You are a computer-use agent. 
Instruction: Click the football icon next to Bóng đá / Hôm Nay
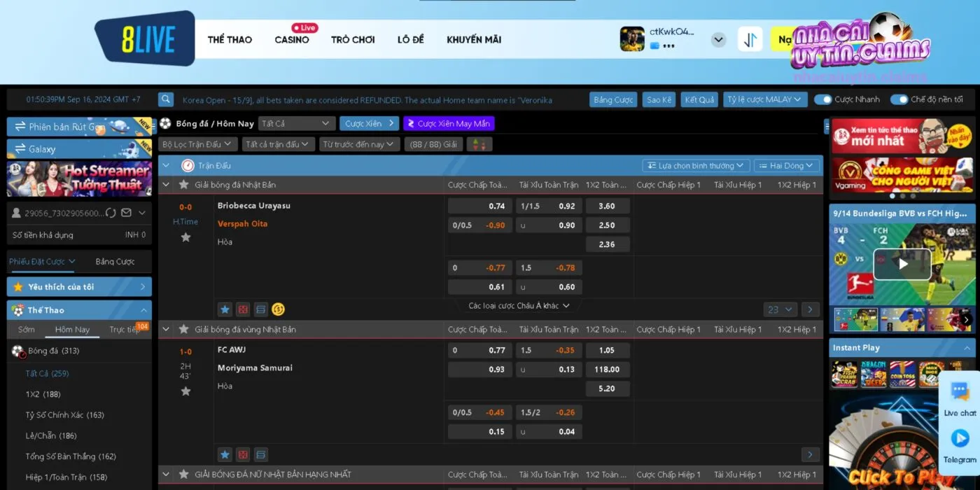164,123
